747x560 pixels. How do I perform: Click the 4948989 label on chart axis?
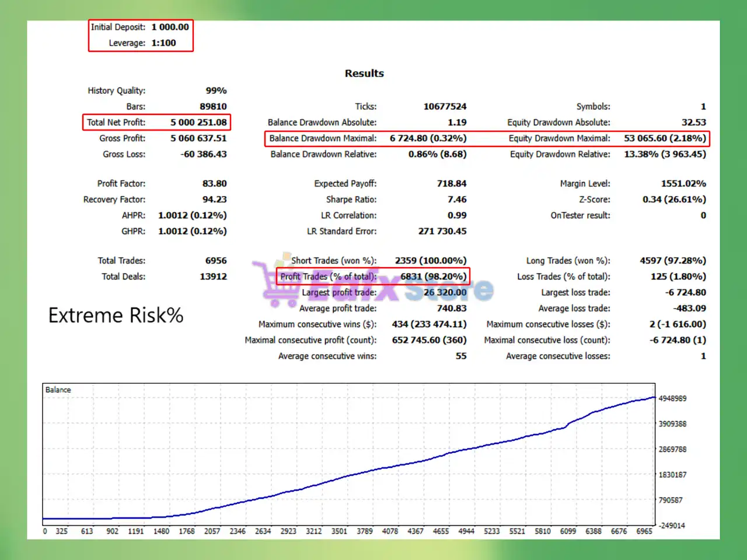(x=672, y=398)
